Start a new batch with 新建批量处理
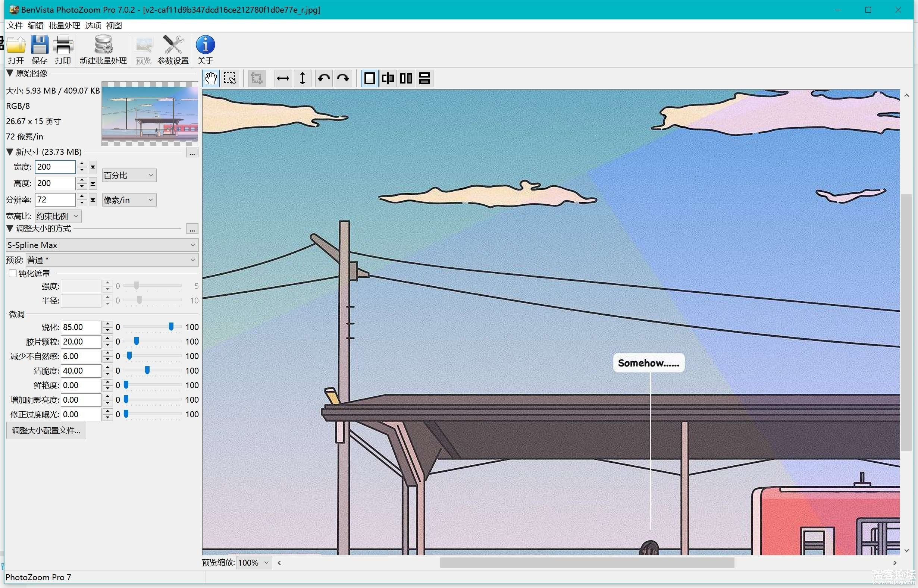918x588 pixels. coord(103,50)
